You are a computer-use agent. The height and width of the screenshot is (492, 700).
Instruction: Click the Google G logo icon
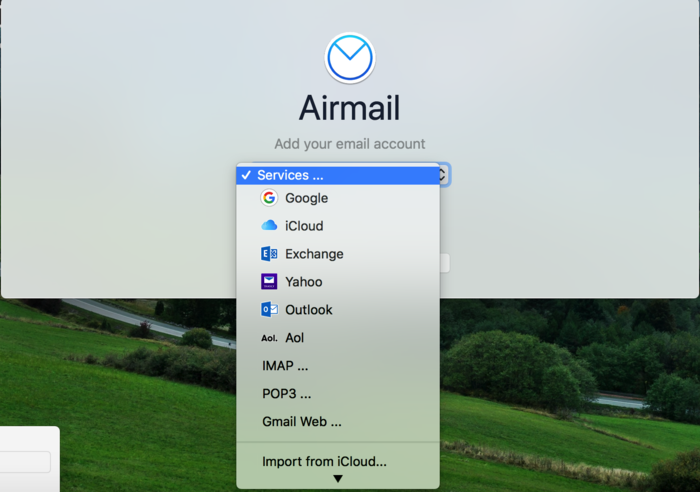[x=269, y=198]
